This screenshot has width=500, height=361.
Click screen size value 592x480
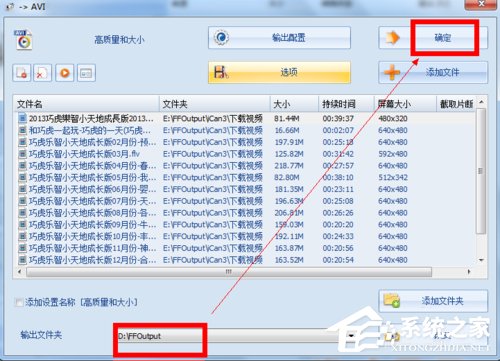pos(393,154)
